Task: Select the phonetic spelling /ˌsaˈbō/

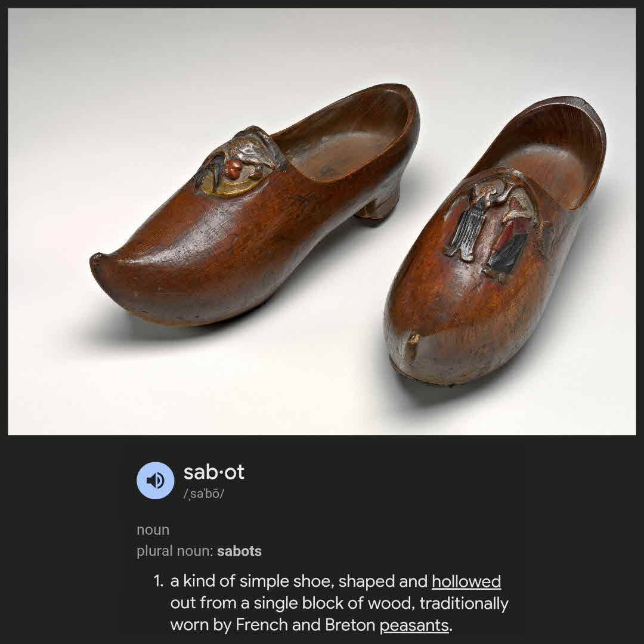Action: coord(204,494)
